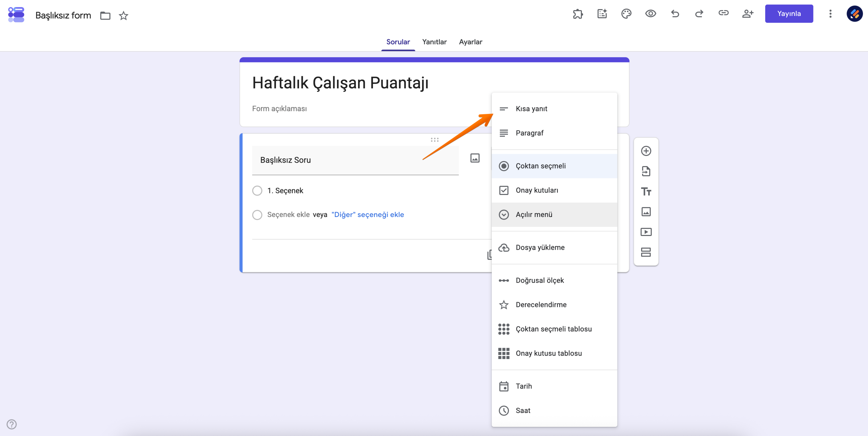Publish the form with Yayınla
The image size is (868, 436).
tap(789, 14)
